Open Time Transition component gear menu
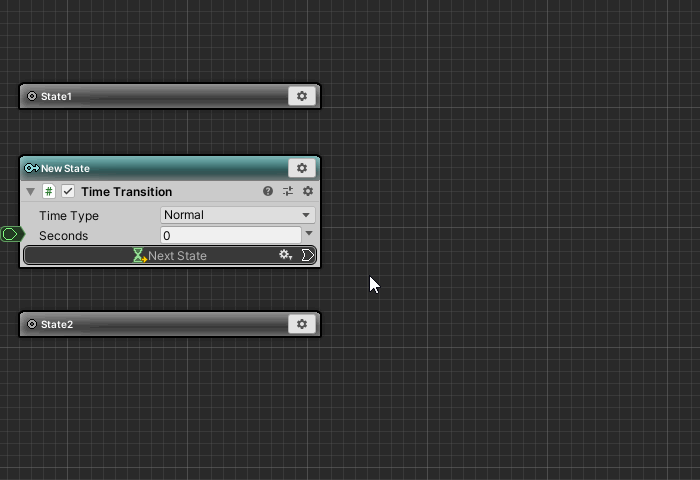The image size is (700, 480). (308, 191)
